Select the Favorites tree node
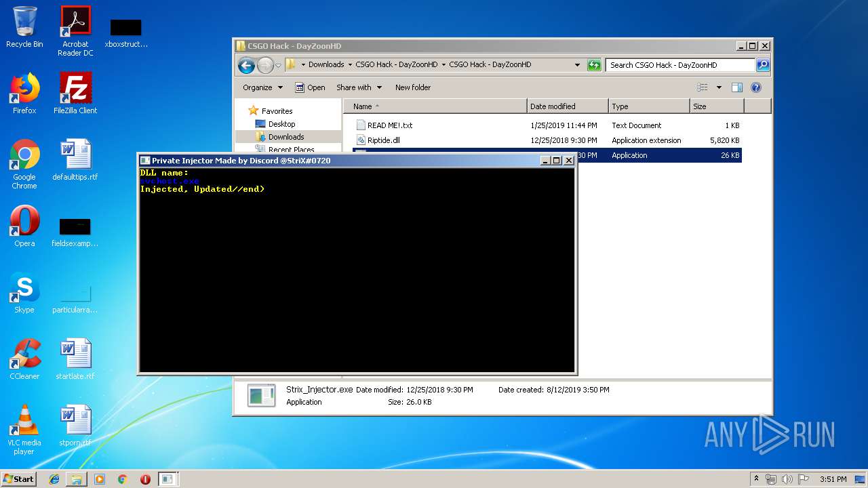Screen dimensions: 868x488 271,111
